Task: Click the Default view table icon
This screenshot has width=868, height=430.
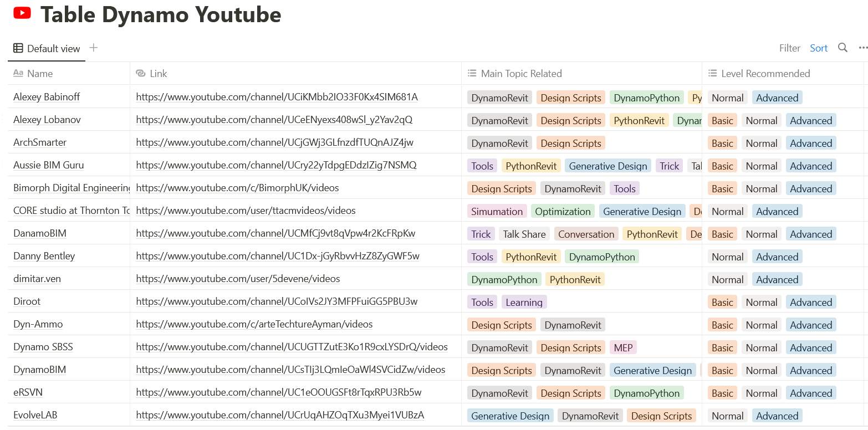Action: pos(18,48)
